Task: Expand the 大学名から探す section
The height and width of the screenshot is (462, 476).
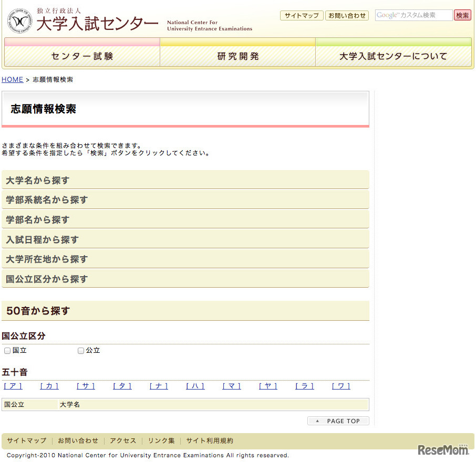Action: pyautogui.click(x=185, y=180)
